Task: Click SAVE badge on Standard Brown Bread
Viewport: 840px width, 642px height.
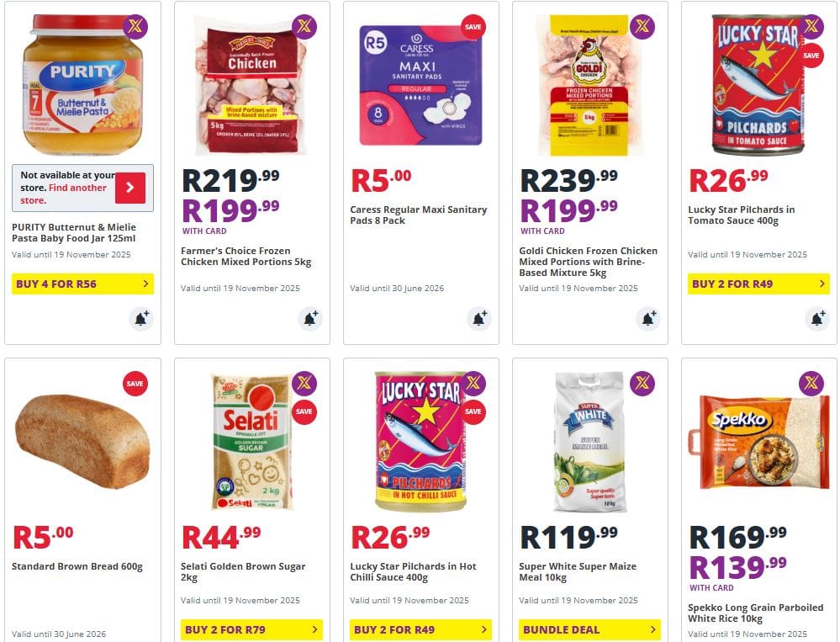Action: (x=135, y=384)
